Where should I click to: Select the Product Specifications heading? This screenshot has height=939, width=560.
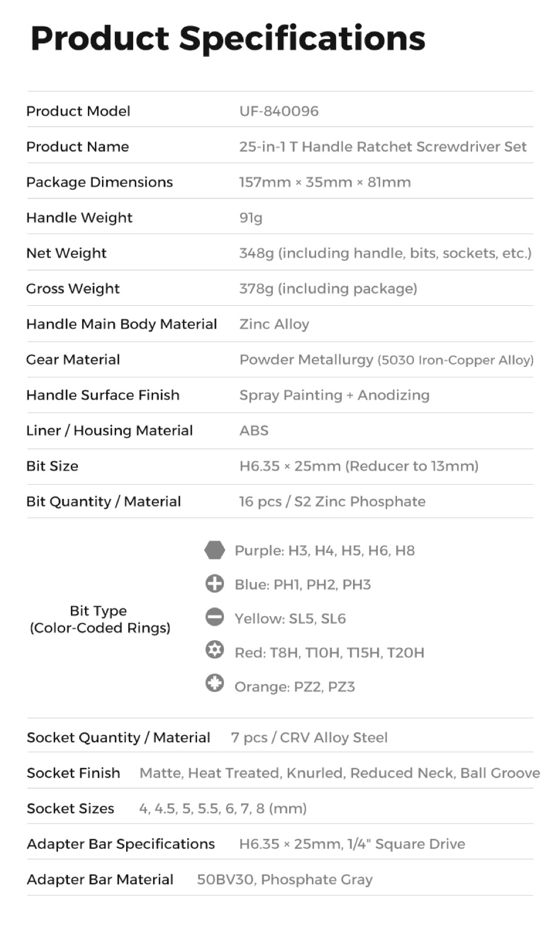pos(228,39)
